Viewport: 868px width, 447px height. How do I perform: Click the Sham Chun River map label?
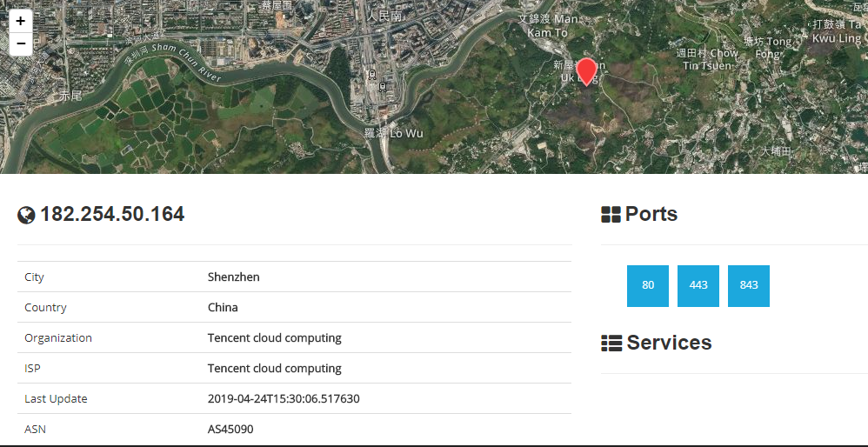click(x=186, y=62)
